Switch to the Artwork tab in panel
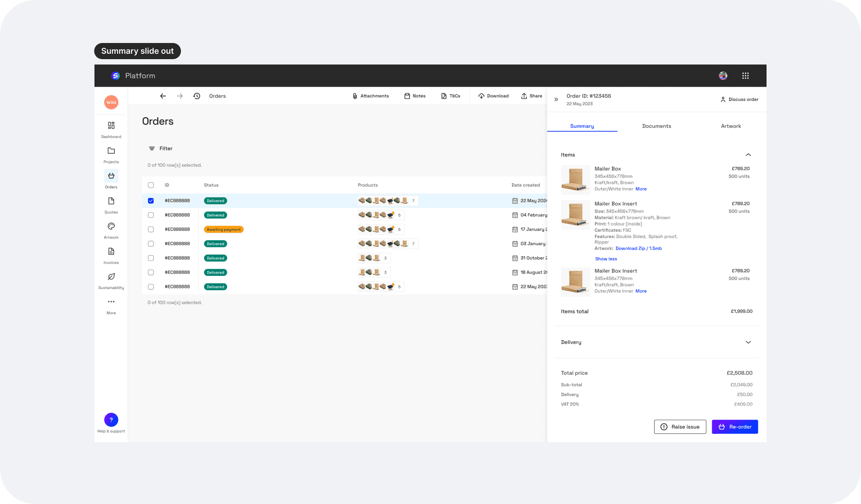The width and height of the screenshot is (861, 504). click(x=731, y=126)
